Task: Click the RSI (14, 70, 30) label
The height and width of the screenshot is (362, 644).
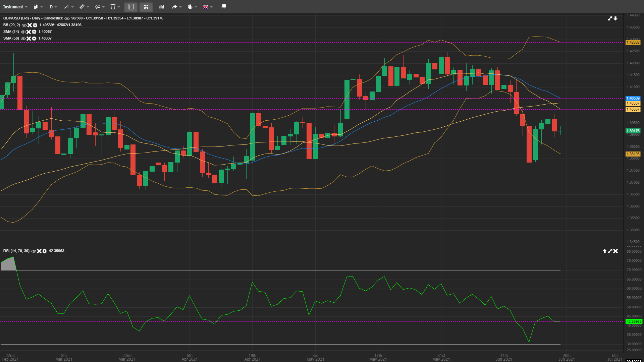Action: pyautogui.click(x=16, y=251)
